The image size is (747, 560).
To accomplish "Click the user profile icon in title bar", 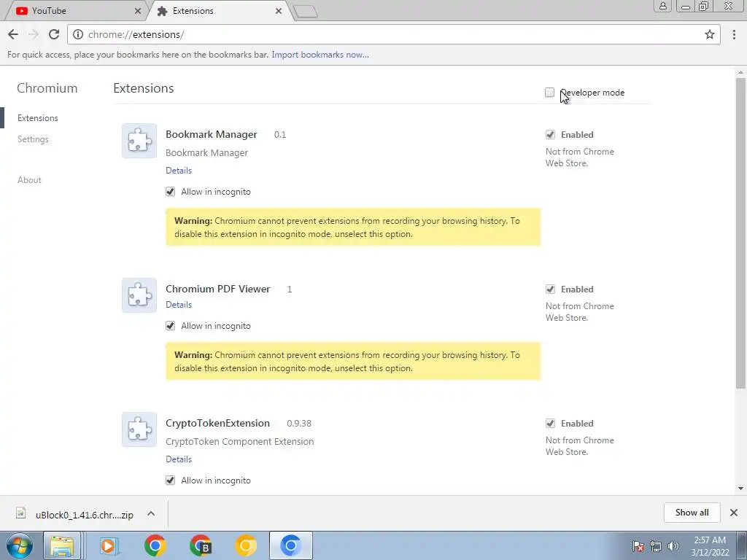I will tap(662, 6).
